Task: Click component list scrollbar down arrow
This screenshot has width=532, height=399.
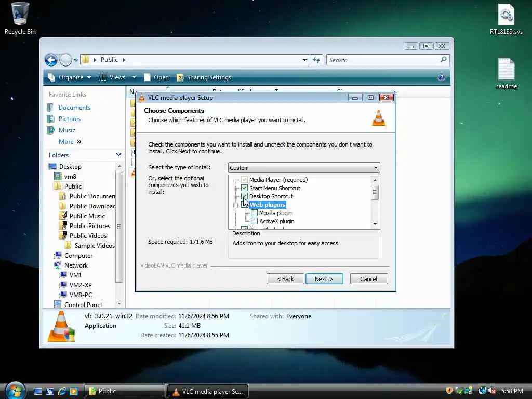Action: 375,224
